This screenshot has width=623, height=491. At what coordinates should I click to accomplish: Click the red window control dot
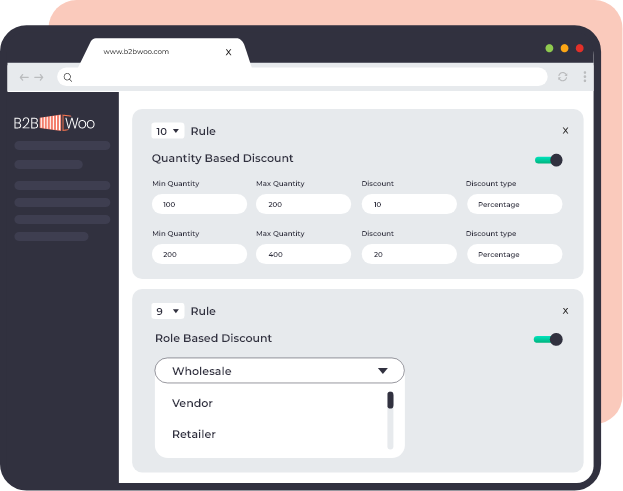(580, 48)
